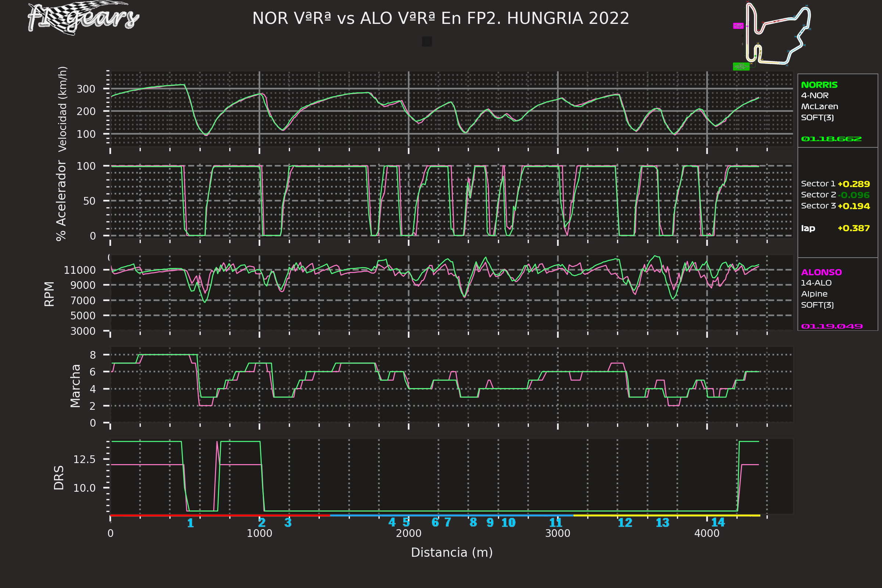This screenshot has width=882, height=588.
Task: Click the yellow Sector 3 bar on distance axis
Action: pyautogui.click(x=666, y=515)
